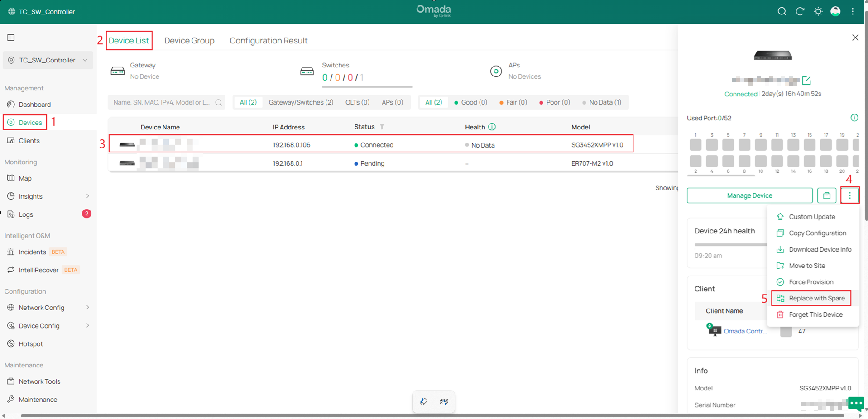Select switch port 10 in port diagram
Screen dimensions: 868x419
coord(761,161)
